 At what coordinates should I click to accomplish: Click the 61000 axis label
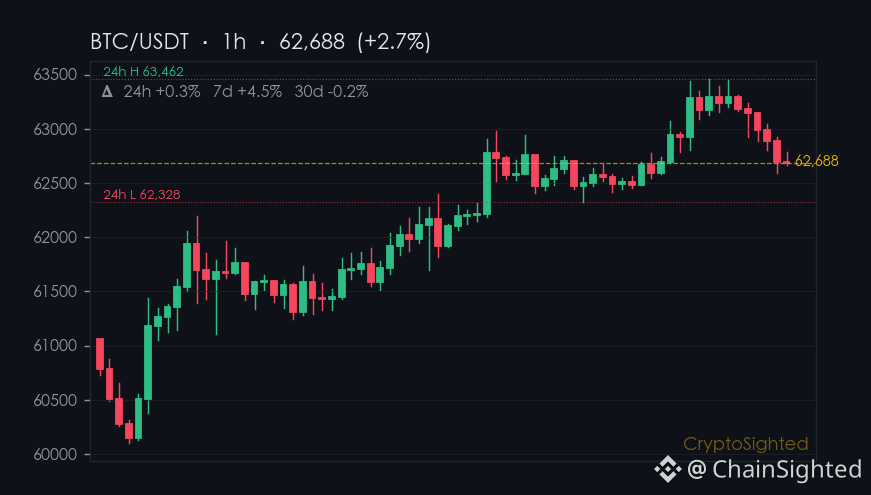(x=55, y=346)
